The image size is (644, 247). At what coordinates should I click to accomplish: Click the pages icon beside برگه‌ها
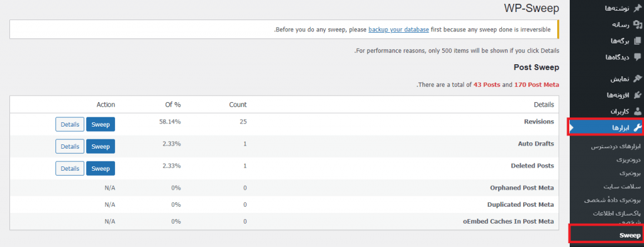[637, 41]
